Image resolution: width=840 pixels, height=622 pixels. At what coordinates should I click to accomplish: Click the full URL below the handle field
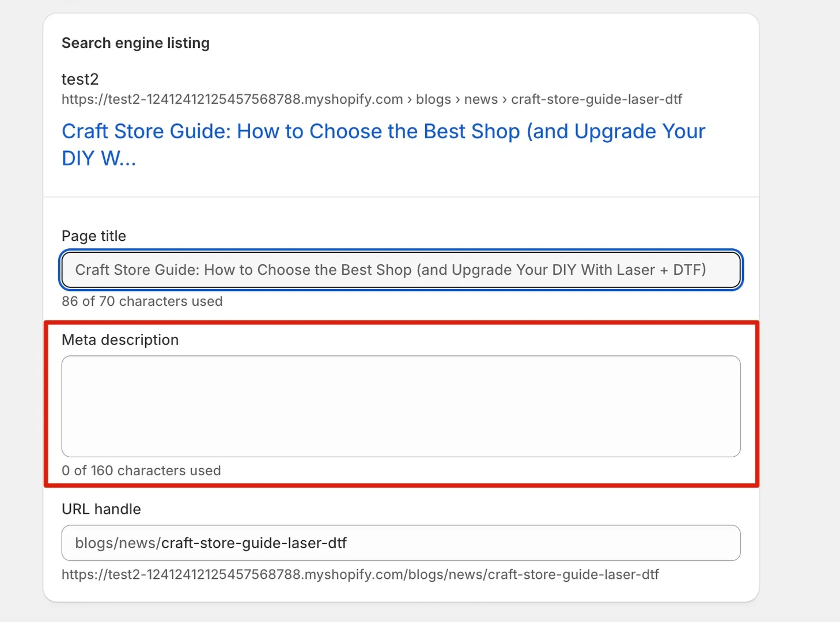(360, 574)
